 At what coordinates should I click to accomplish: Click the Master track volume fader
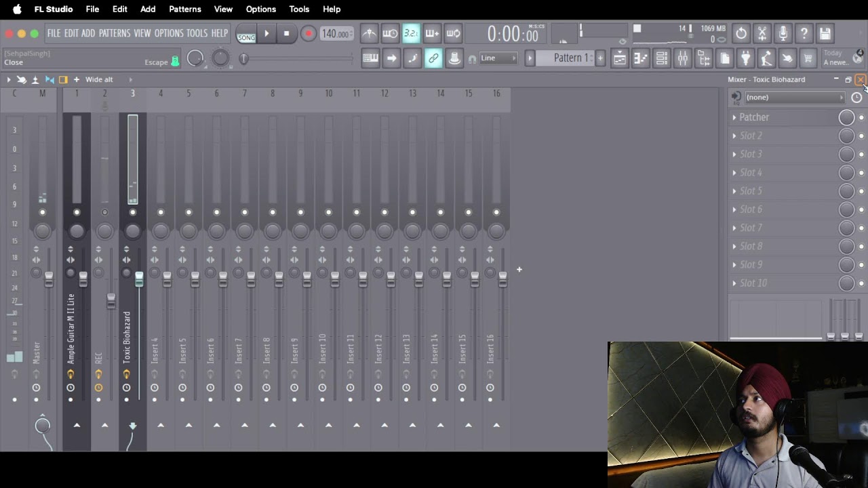point(49,279)
